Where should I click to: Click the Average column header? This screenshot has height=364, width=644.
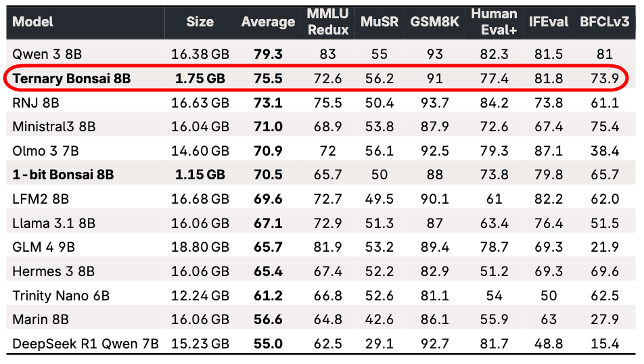coord(268,22)
